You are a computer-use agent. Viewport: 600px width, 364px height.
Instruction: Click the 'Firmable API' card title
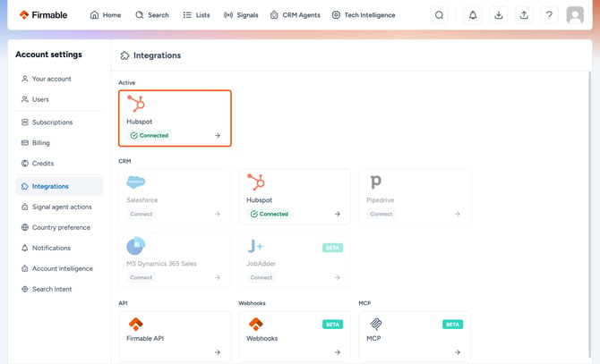click(x=145, y=338)
